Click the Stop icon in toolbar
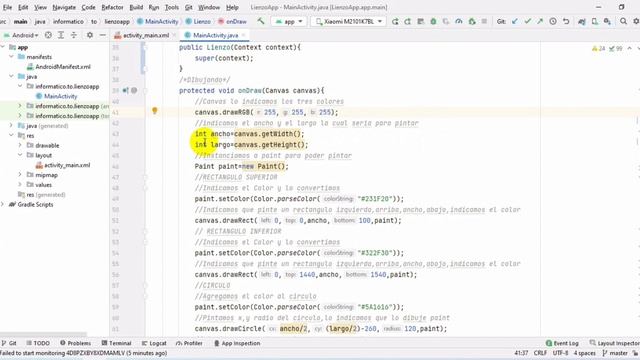Viewport: 640px width, 360px height. pyautogui.click(x=484, y=21)
